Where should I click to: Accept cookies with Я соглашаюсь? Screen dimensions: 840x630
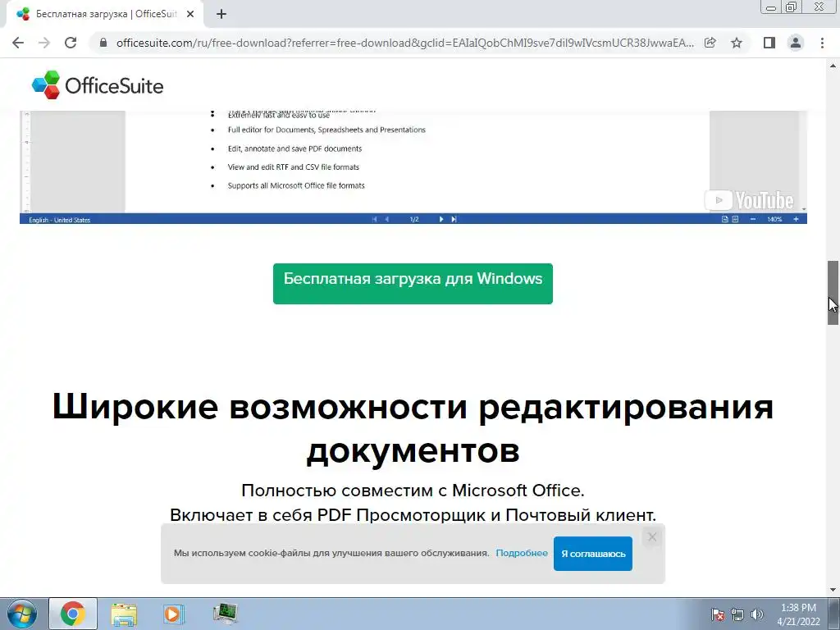593,554
